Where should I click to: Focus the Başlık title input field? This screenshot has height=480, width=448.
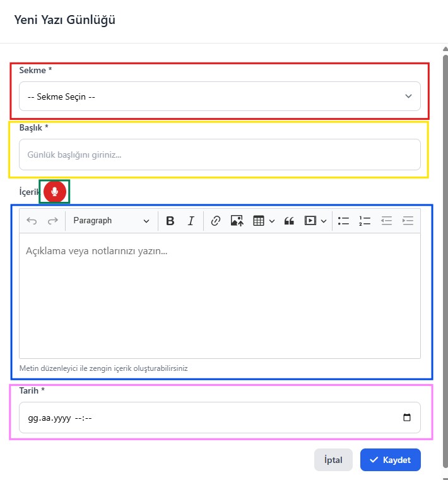[220, 155]
